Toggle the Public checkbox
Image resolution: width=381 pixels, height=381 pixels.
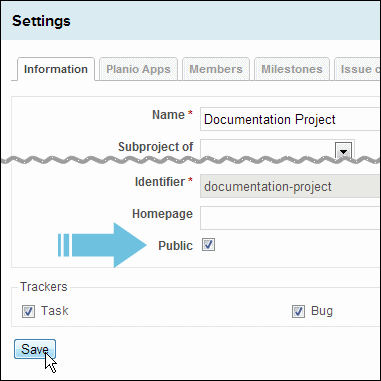[208, 245]
